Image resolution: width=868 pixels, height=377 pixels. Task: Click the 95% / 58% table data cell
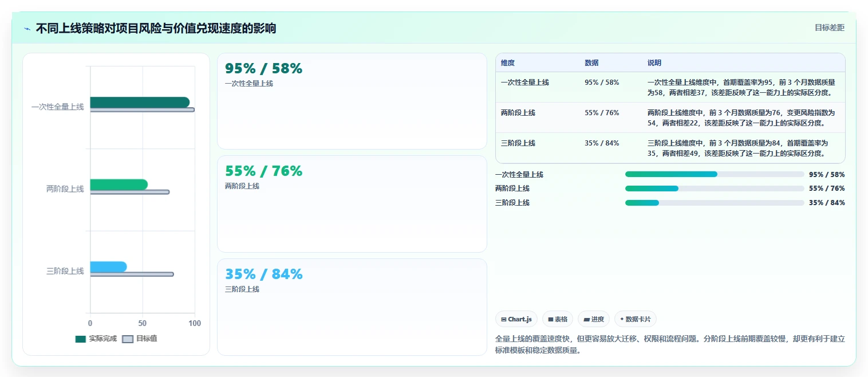pos(602,83)
